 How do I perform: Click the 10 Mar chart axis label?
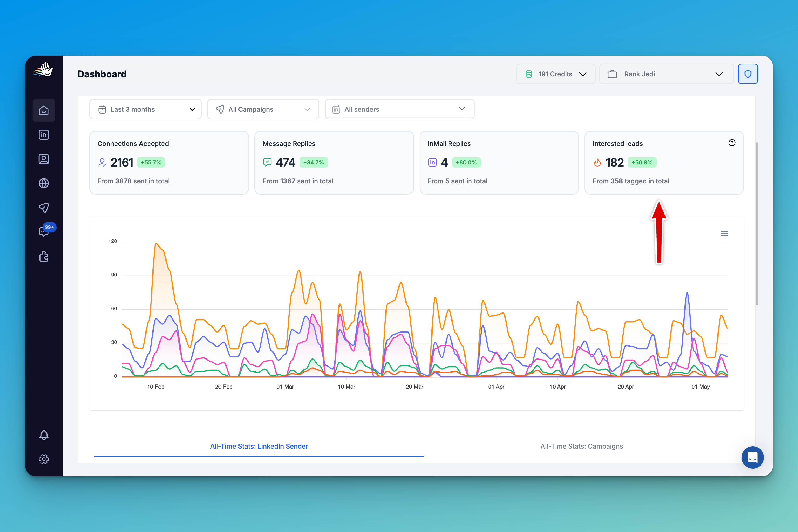347,387
